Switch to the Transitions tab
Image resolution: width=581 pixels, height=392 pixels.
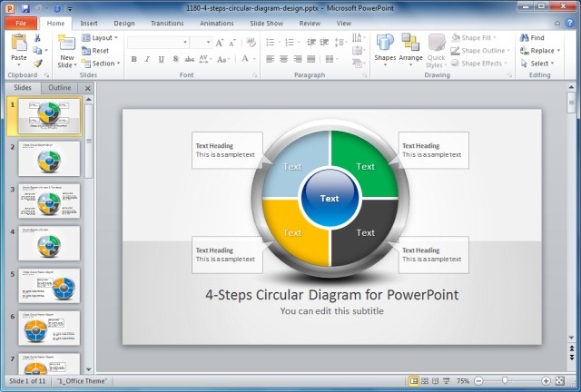click(x=167, y=23)
